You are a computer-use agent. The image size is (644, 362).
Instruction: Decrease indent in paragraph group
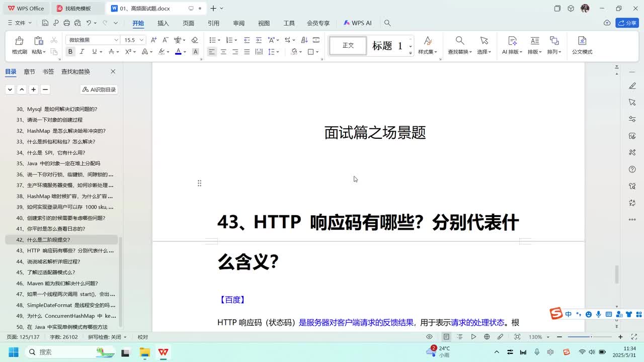pyautogui.click(x=247, y=40)
